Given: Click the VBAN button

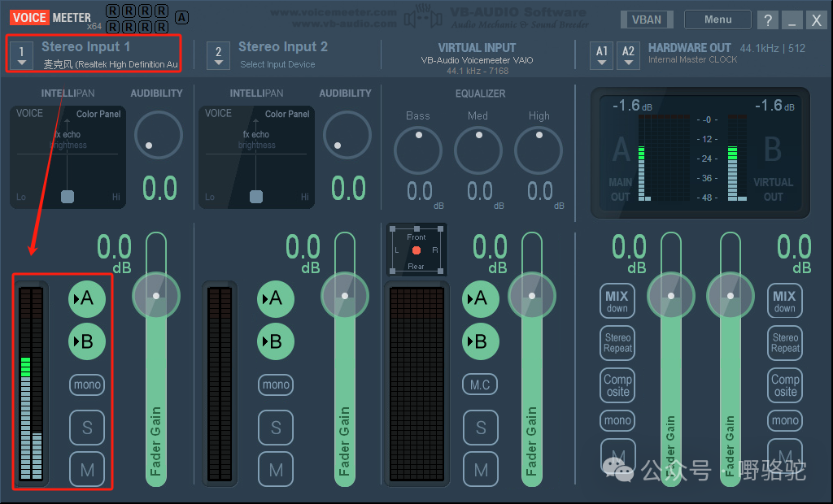Looking at the screenshot, I should (647, 20).
